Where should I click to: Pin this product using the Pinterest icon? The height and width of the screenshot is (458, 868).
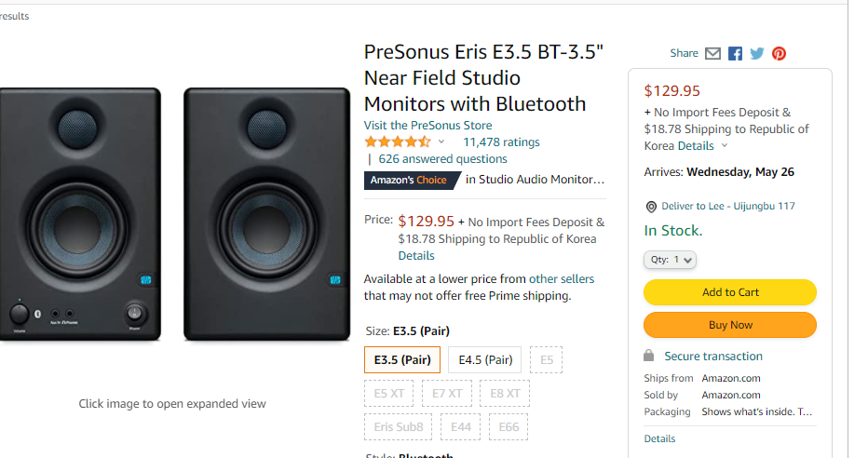(x=779, y=53)
